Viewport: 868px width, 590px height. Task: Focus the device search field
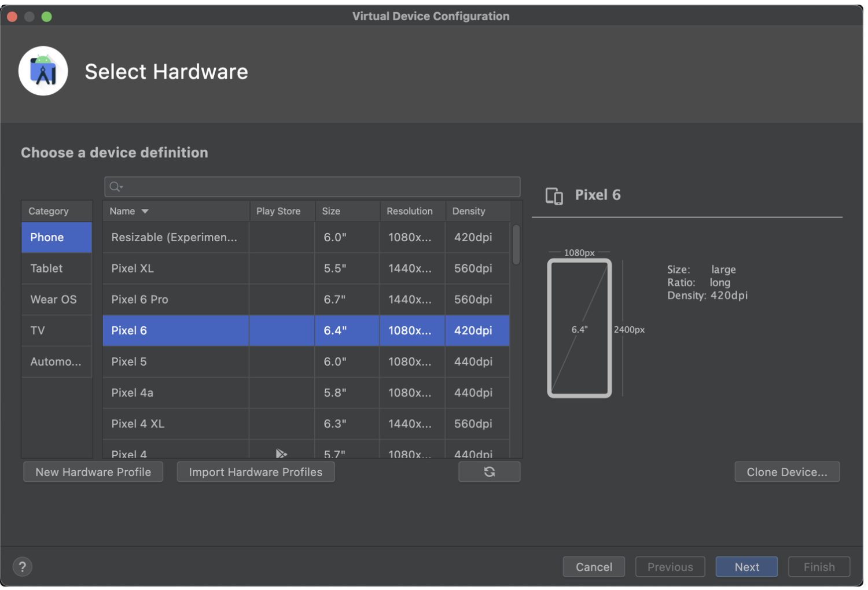[x=312, y=187]
